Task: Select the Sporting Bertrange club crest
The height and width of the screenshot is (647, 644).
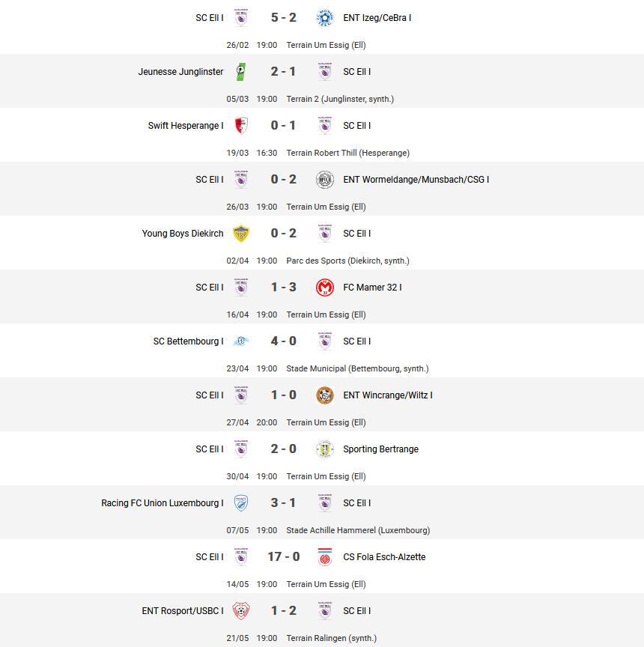Action: [x=325, y=449]
